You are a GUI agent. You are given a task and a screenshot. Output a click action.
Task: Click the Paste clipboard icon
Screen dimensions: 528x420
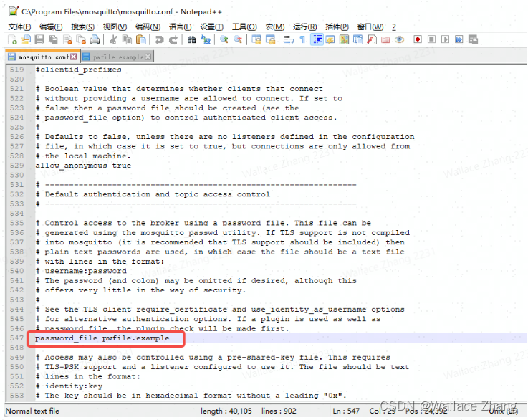click(x=140, y=39)
